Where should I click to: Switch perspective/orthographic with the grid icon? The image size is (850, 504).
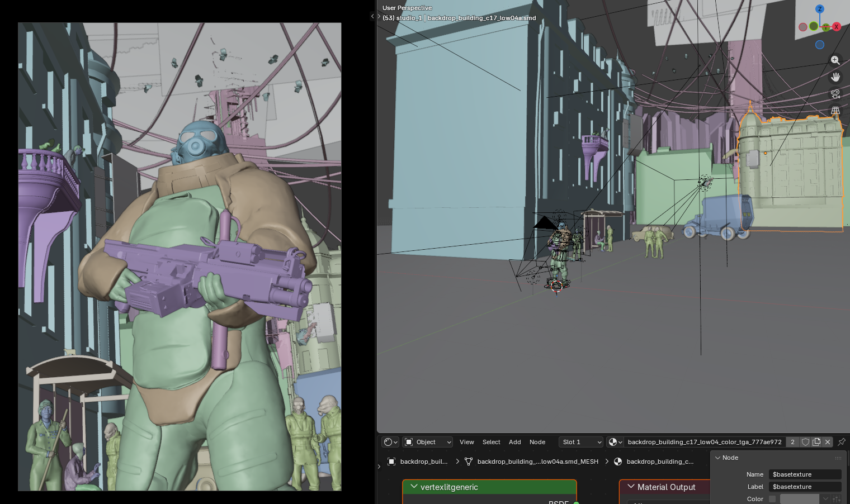pyautogui.click(x=835, y=111)
